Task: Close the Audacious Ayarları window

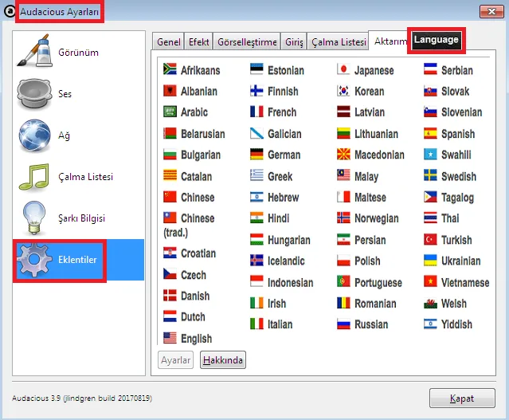Action: click(x=491, y=12)
